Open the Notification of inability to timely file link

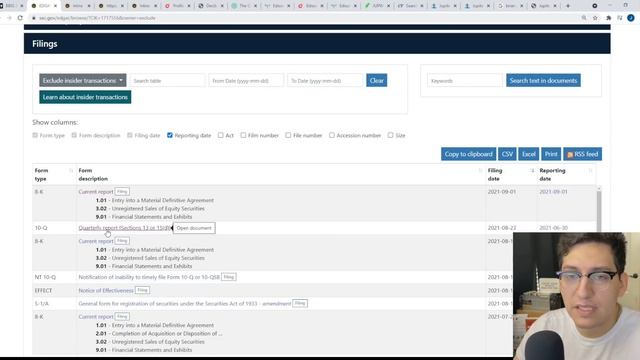[149, 277]
